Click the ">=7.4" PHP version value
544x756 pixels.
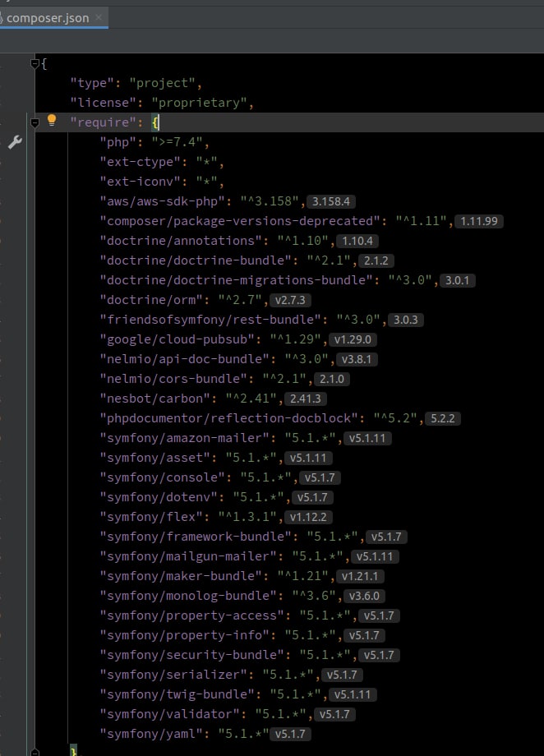(x=177, y=143)
